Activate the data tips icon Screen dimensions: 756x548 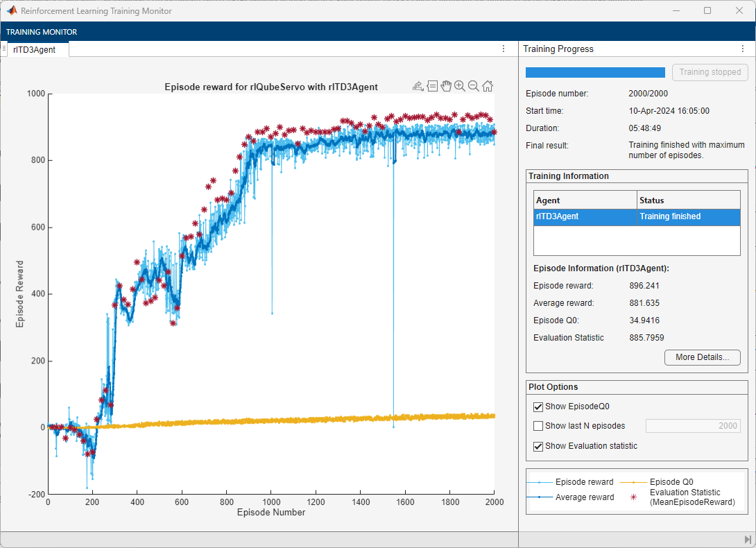coord(432,85)
